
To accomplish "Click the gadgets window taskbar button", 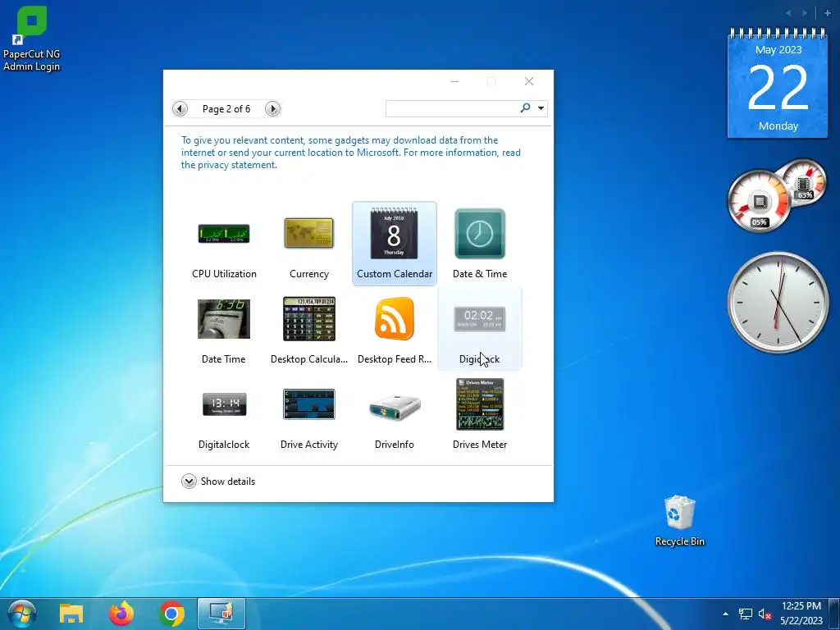I will tap(221, 614).
